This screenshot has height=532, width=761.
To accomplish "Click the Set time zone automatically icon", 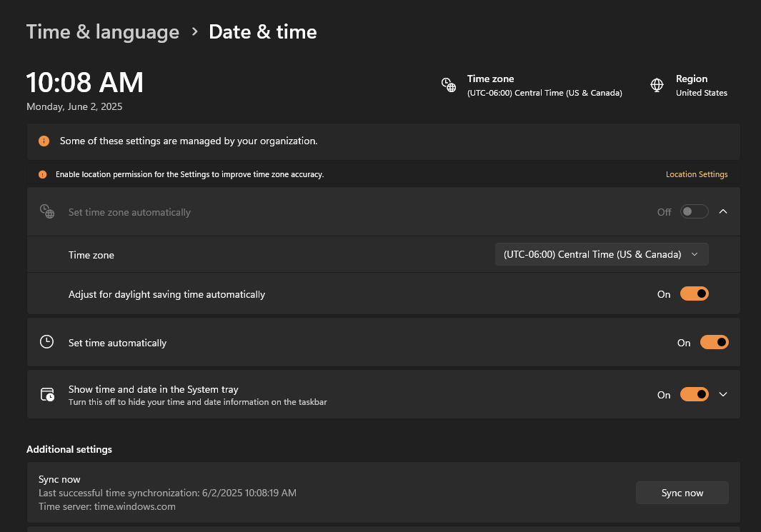I will click(47, 211).
